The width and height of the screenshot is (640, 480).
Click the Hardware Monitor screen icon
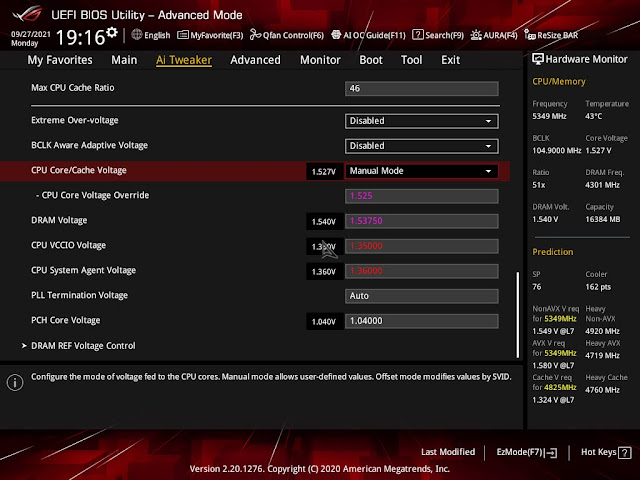click(538, 59)
